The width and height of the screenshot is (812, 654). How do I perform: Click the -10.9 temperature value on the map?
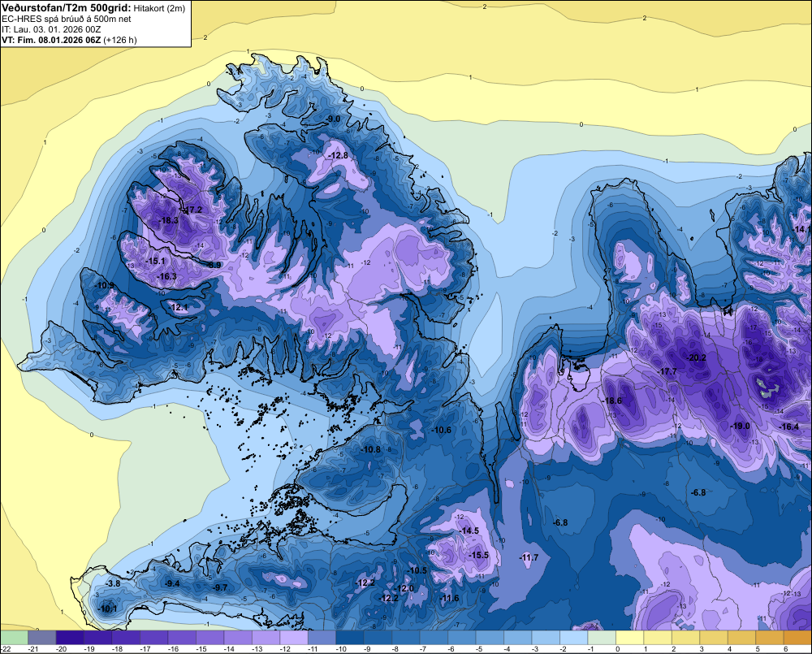(104, 285)
